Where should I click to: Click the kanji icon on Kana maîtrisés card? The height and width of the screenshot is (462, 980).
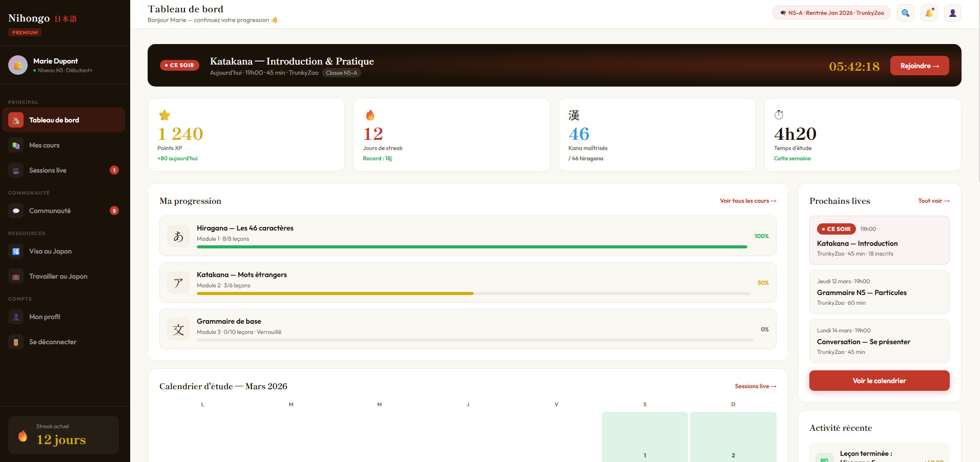click(574, 115)
